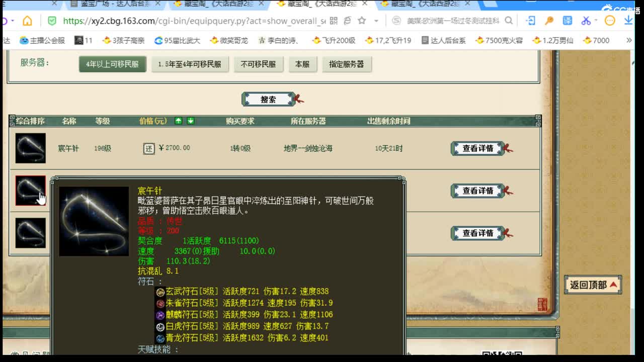Sort by 综合排序 column header

pyautogui.click(x=30, y=121)
